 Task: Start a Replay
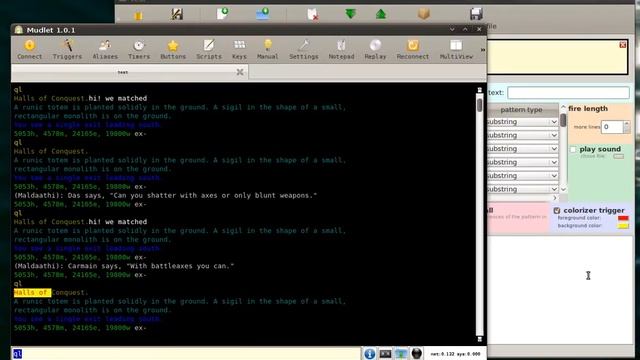[375, 49]
